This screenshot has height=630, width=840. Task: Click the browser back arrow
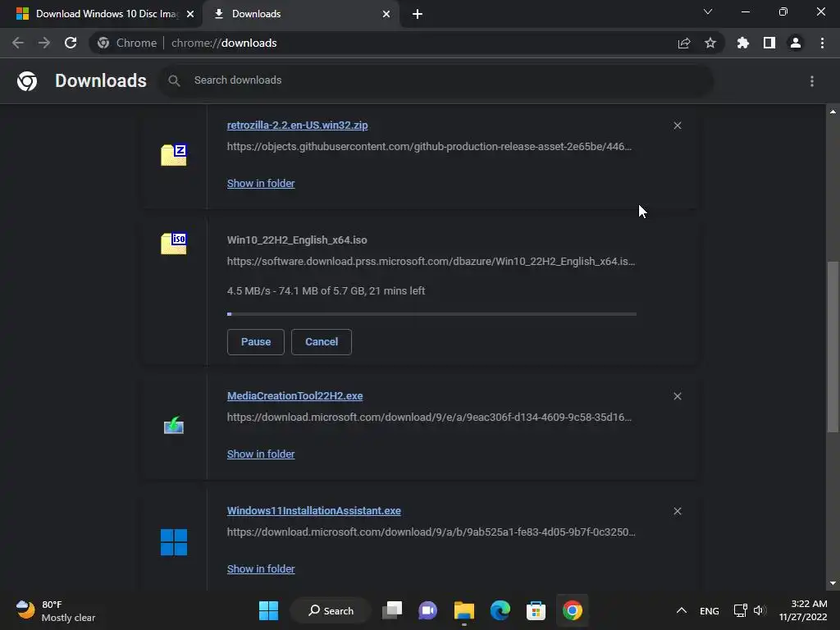[x=18, y=43]
